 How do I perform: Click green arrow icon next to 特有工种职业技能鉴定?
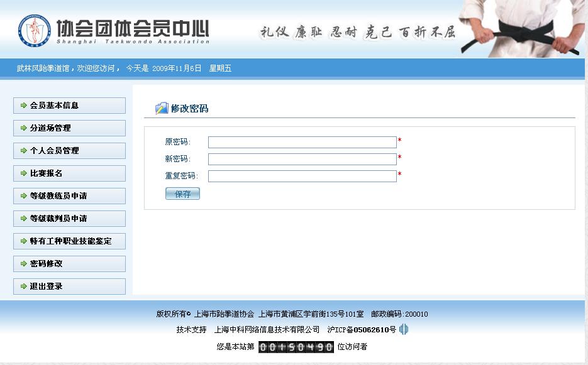click(24, 241)
